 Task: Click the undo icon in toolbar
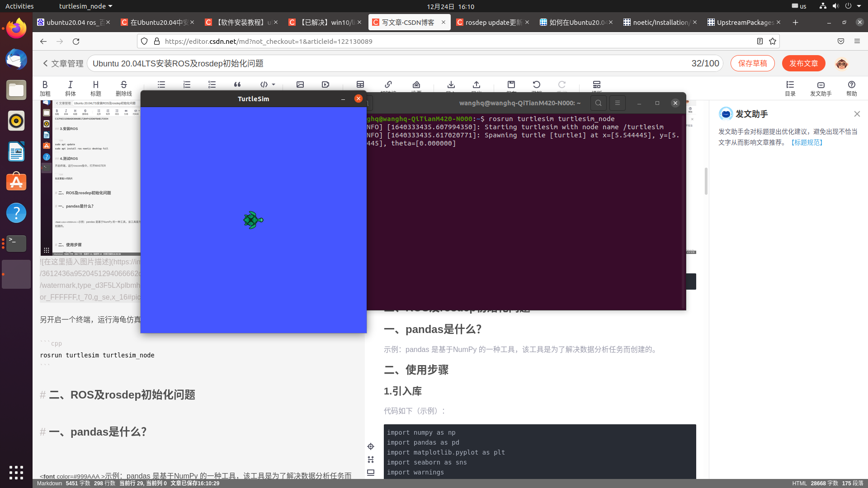coord(537,84)
